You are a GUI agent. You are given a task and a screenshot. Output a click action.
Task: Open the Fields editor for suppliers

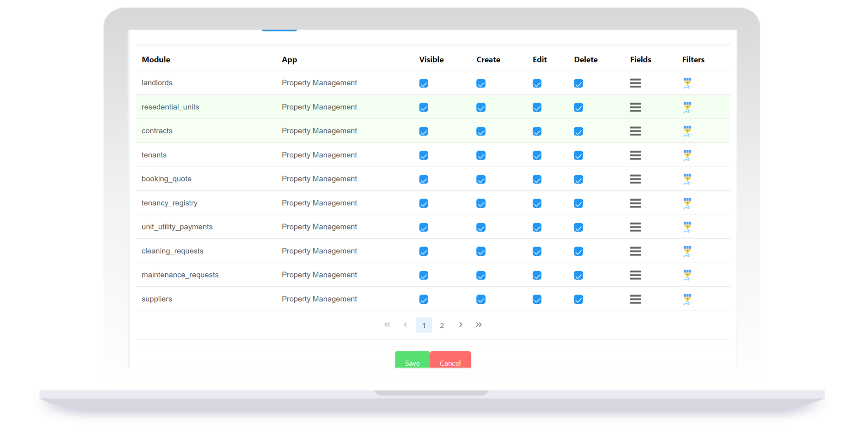(635, 299)
